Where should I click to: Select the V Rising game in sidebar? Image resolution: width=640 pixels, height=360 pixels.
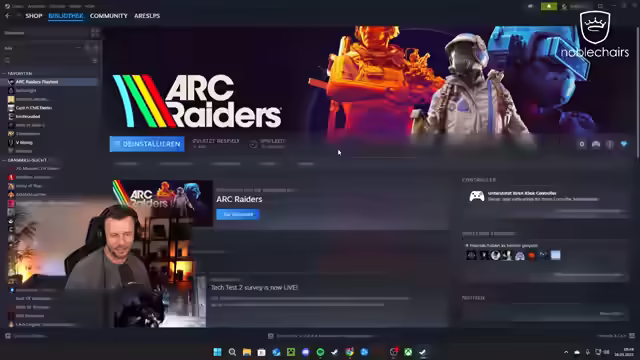24,142
